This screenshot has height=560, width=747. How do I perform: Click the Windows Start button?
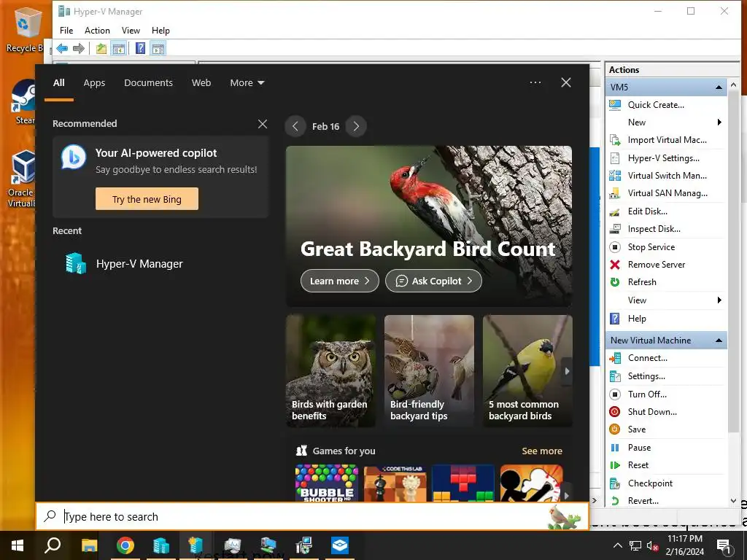[18, 545]
